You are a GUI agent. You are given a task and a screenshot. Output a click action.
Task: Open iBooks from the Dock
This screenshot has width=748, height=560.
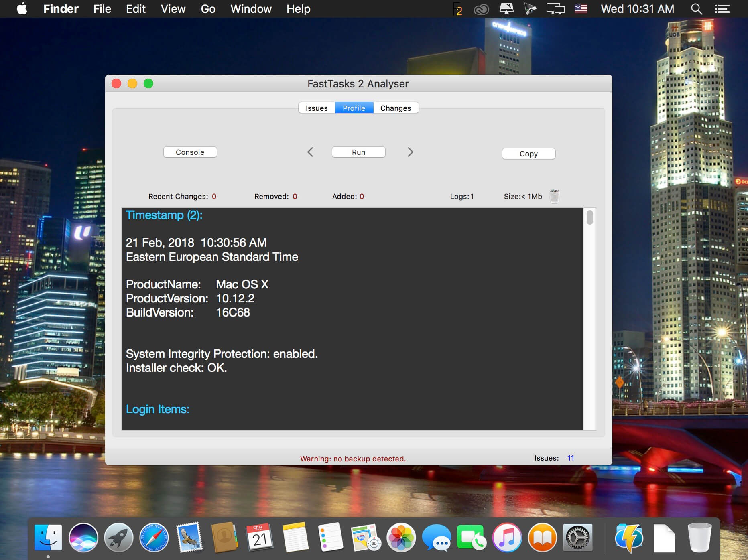point(543,538)
